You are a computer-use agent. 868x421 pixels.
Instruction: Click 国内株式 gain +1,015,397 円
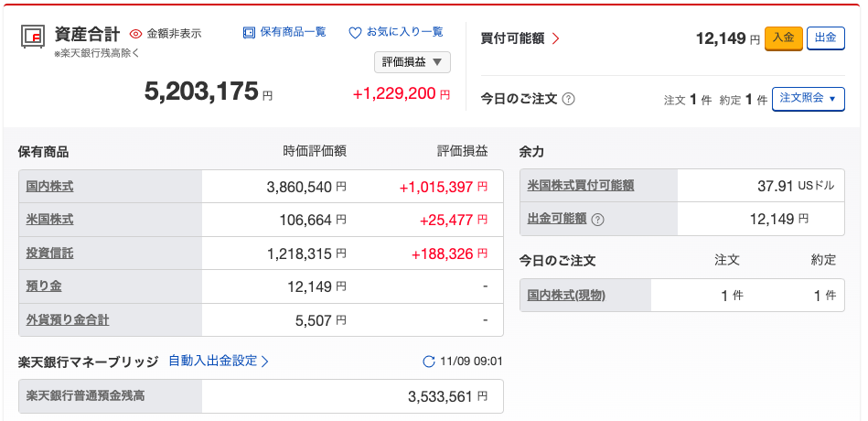pyautogui.click(x=444, y=188)
